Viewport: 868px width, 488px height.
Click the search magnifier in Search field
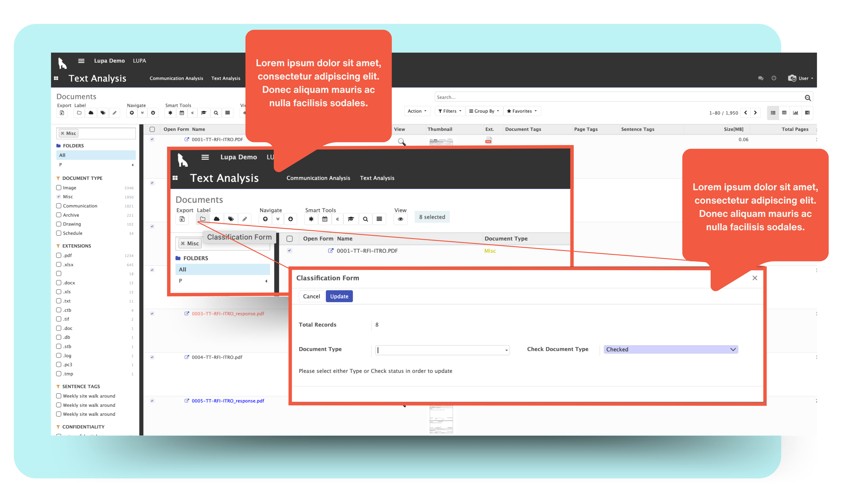pos(807,98)
